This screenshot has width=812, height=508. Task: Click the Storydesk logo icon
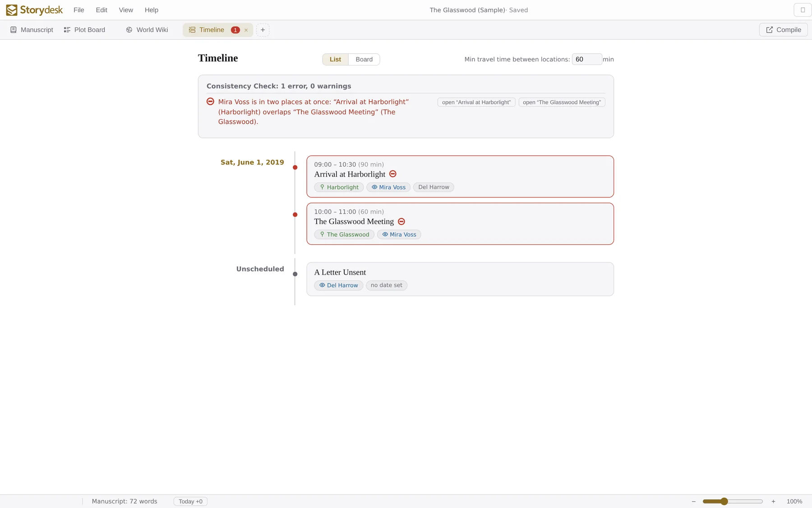point(12,10)
